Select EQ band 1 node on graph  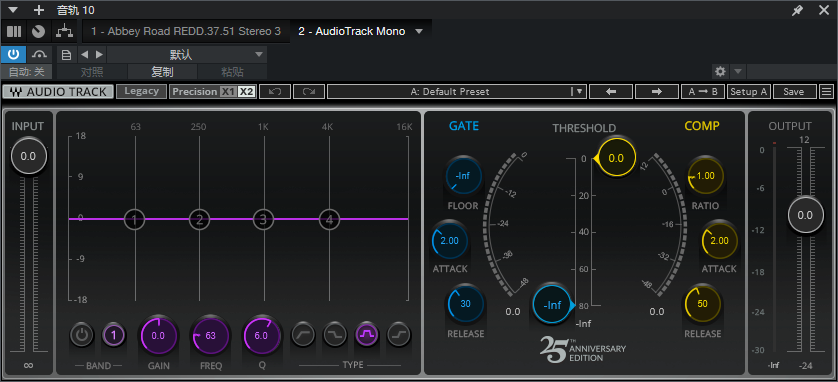click(134, 219)
